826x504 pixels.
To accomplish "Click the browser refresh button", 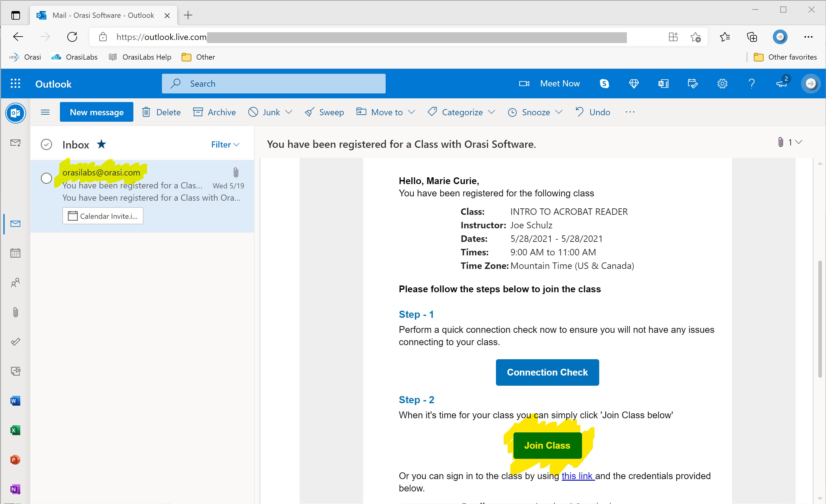I will click(x=72, y=37).
